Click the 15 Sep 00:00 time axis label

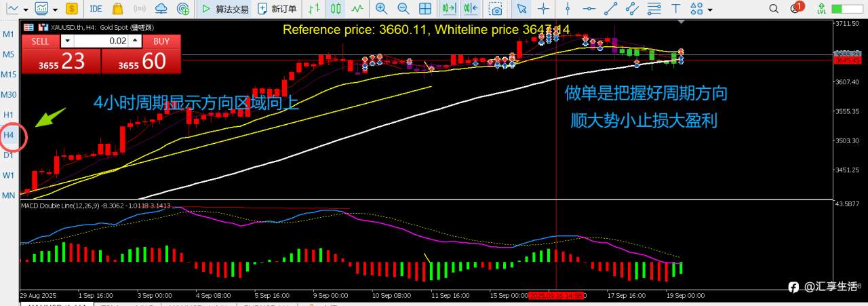(507, 296)
